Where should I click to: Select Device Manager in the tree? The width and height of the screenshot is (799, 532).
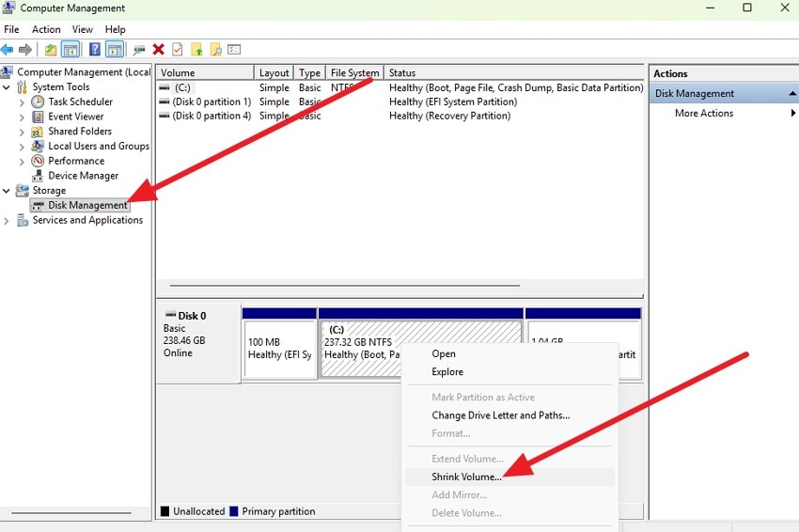[83, 176]
